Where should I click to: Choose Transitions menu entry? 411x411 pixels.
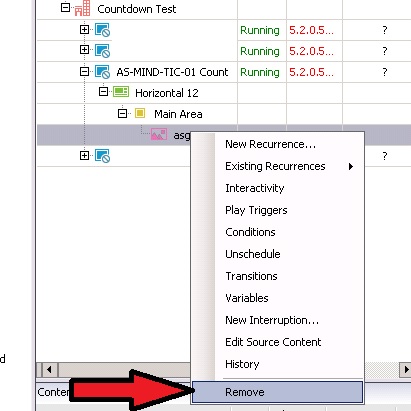pos(277,276)
